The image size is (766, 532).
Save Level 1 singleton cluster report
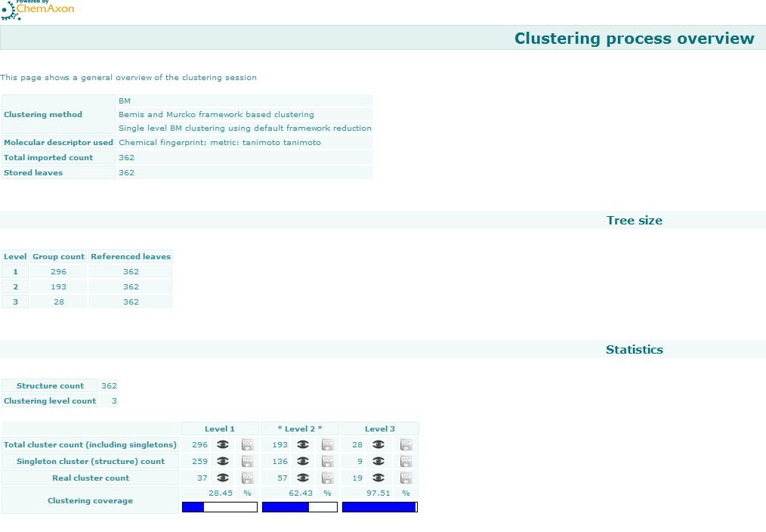point(246,461)
